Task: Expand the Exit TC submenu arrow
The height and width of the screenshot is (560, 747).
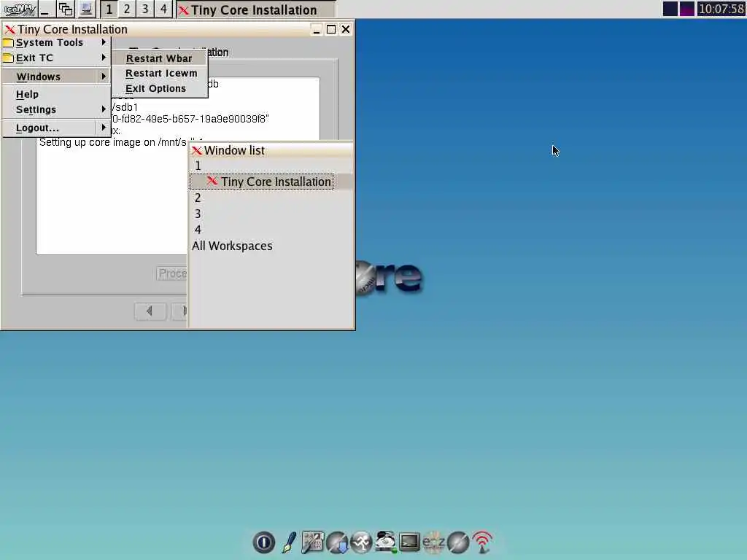Action: tap(104, 58)
